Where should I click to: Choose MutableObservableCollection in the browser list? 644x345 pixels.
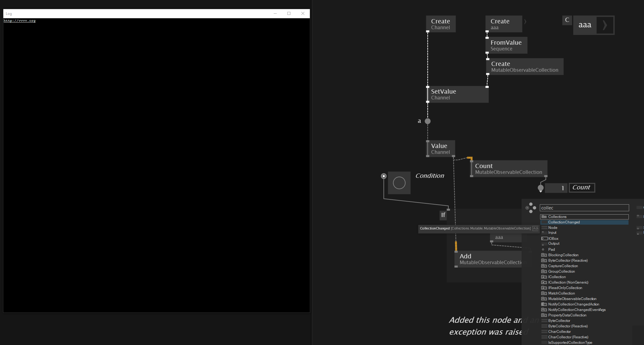[572, 299]
